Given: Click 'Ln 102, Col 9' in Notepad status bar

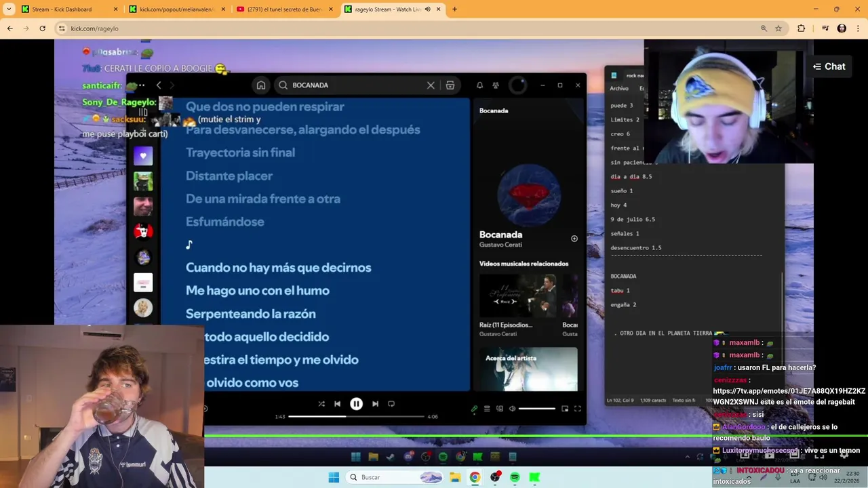Looking at the screenshot, I should pos(620,401).
